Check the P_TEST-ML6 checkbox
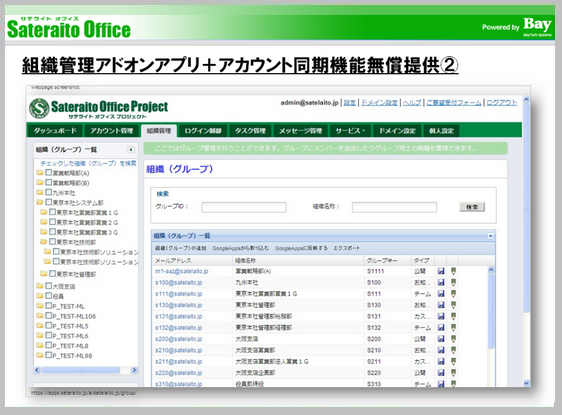The image size is (562, 415). [49, 335]
